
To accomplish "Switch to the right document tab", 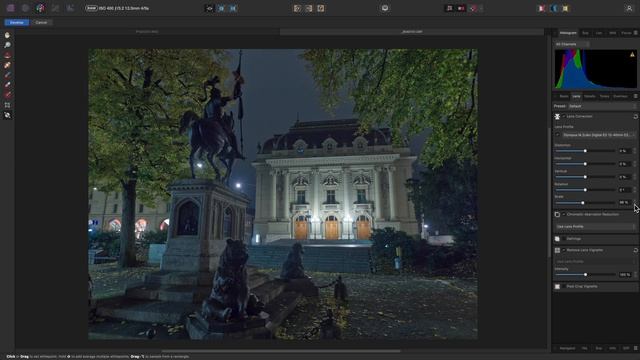I will (412, 31).
